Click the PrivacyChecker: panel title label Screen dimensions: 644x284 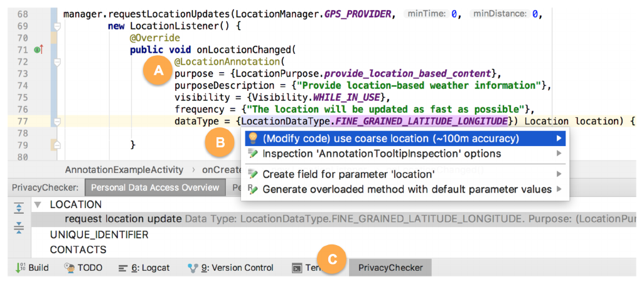[x=45, y=187]
